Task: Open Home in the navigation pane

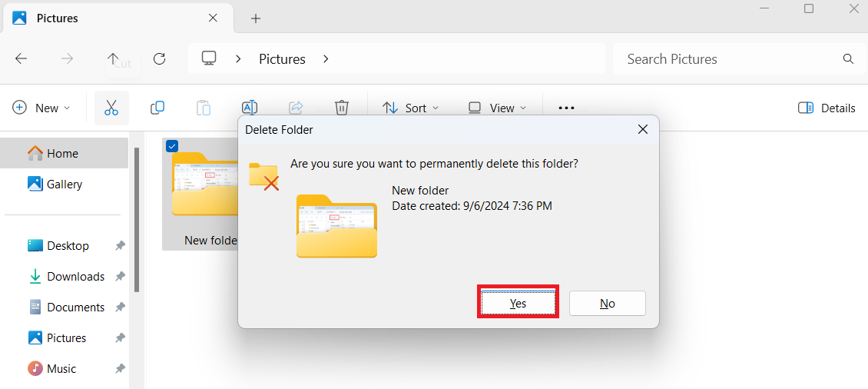Action: pyautogui.click(x=65, y=153)
